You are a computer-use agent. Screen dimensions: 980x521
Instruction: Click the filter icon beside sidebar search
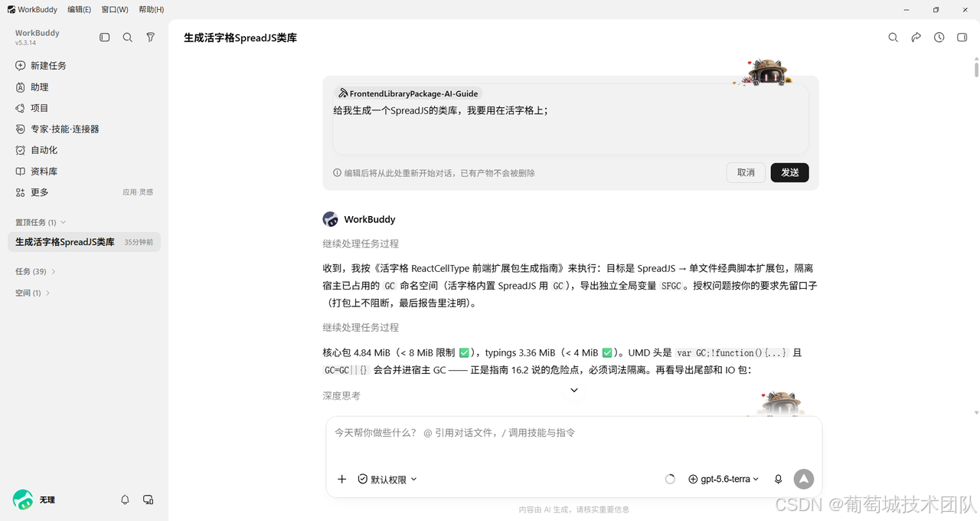point(151,38)
